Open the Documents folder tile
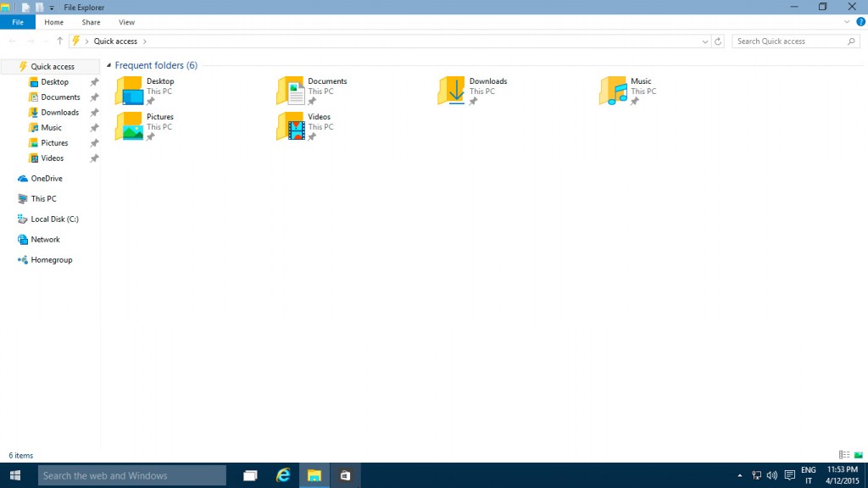The image size is (868, 488). coord(312,91)
